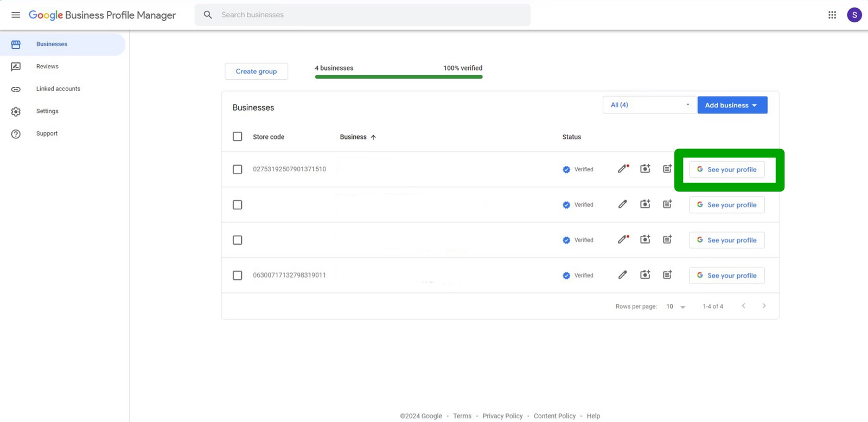Click create post icon in second business row
The image size is (868, 422).
[667, 204]
